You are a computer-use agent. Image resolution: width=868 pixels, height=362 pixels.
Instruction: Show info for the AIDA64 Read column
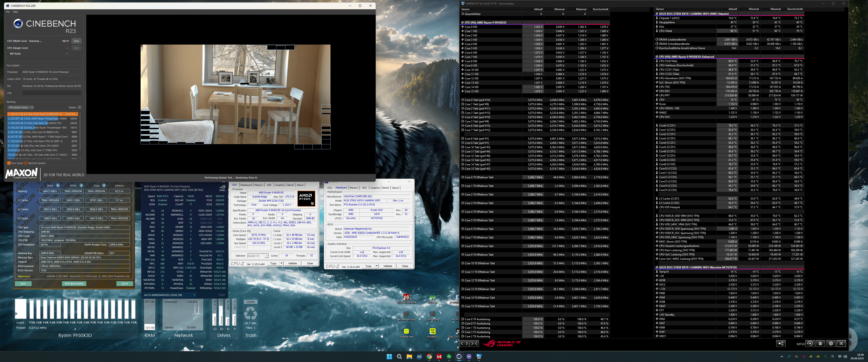pos(58,185)
